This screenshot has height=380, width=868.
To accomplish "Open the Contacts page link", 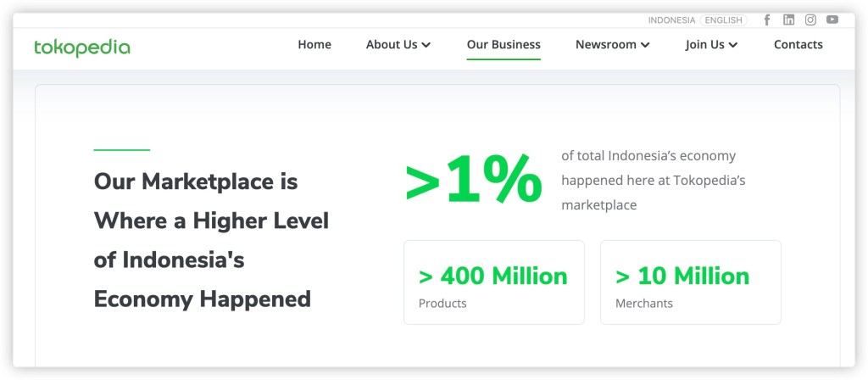I will point(798,45).
